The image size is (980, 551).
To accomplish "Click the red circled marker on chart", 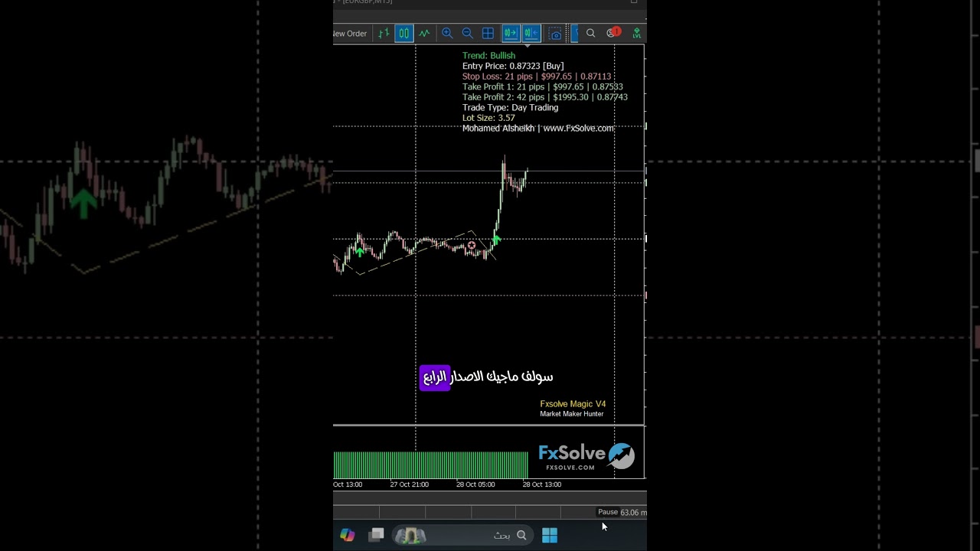I will click(472, 246).
